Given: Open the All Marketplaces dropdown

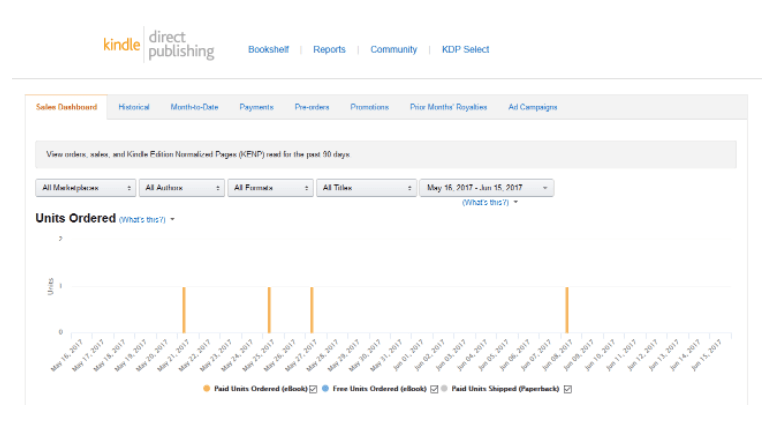Looking at the screenshot, I should point(86,188).
